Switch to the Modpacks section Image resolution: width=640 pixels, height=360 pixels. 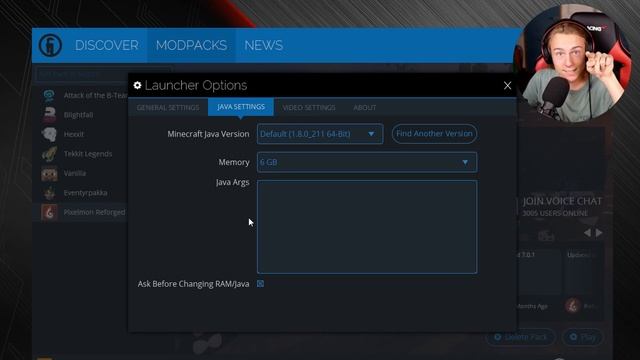click(191, 45)
